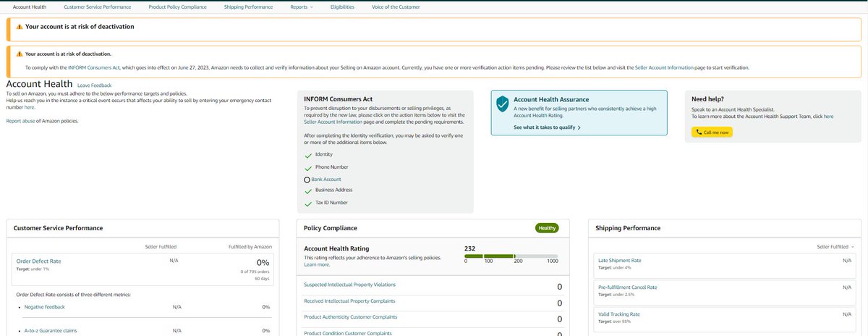The height and width of the screenshot is (336, 868).
Task: Open the Late Shipment Rate link
Action: 620,260
